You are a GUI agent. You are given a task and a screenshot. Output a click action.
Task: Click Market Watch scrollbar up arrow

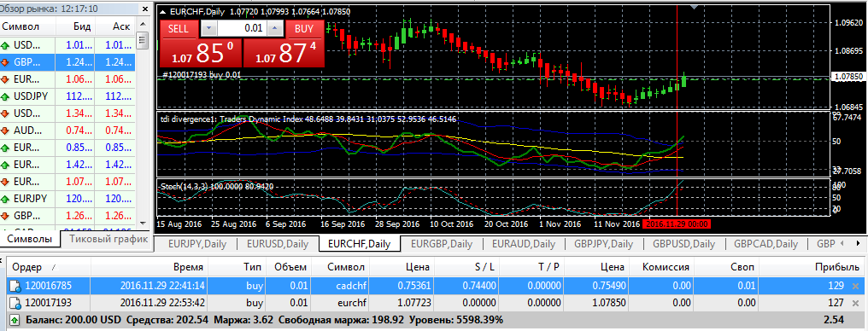click(143, 25)
